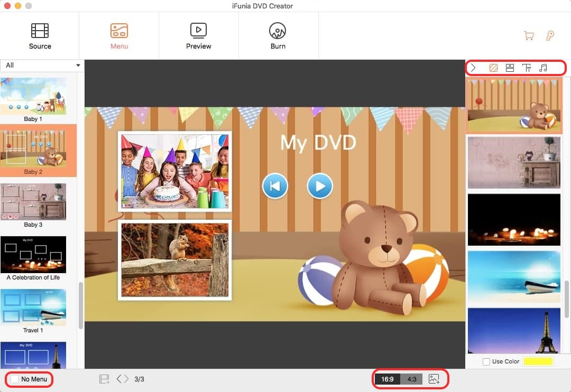This screenshot has height=392, width=571.
Task: Open the shopping cart purchase icon
Action: click(x=528, y=36)
